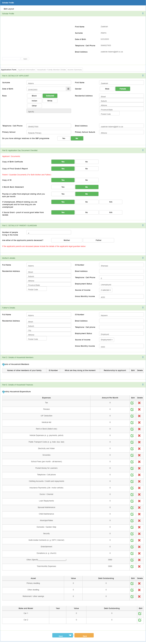Edit the Tax expense row

click(132, 403)
